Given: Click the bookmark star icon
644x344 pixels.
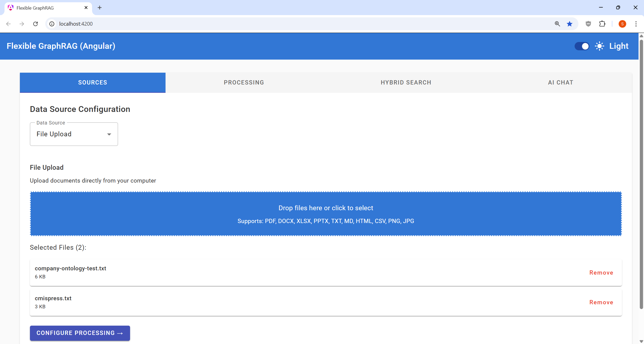Looking at the screenshot, I should (570, 24).
